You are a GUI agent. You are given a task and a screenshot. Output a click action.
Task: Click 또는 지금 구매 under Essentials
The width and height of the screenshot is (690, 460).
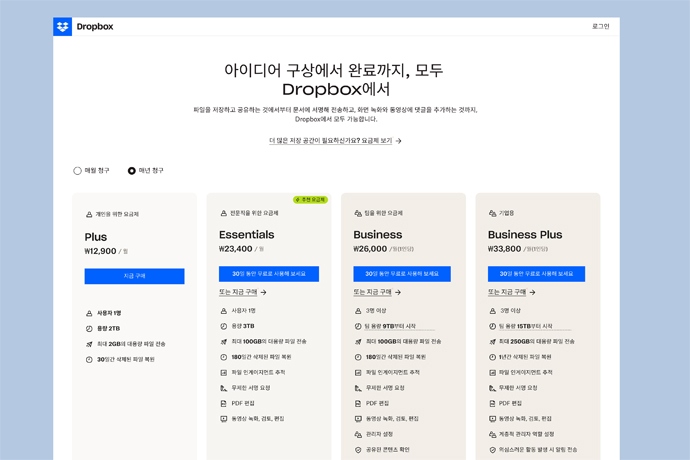coord(242,293)
